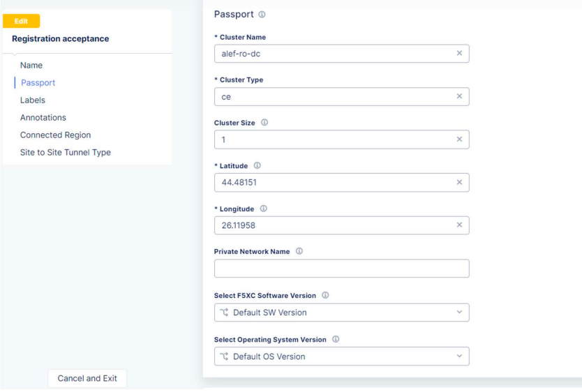Viewport: 582px width, 392px height.
Task: Open the Default OS Version dropdown
Action: [x=341, y=356]
